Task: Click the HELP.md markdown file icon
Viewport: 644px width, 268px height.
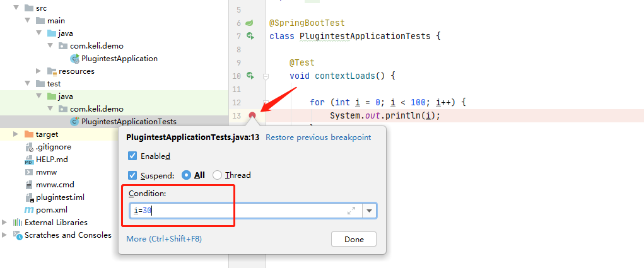Action: pyautogui.click(x=29, y=159)
